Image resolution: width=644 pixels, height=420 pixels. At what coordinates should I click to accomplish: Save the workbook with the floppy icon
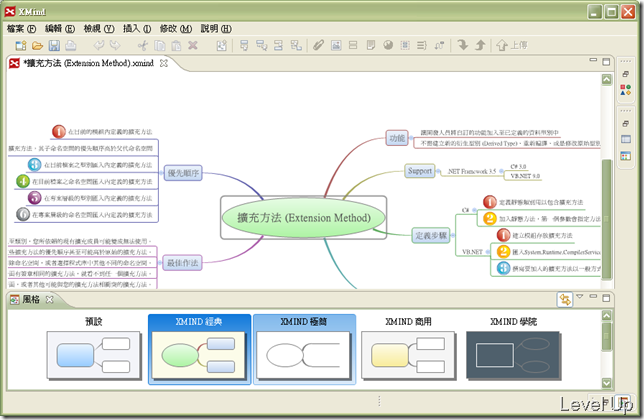click(x=54, y=45)
